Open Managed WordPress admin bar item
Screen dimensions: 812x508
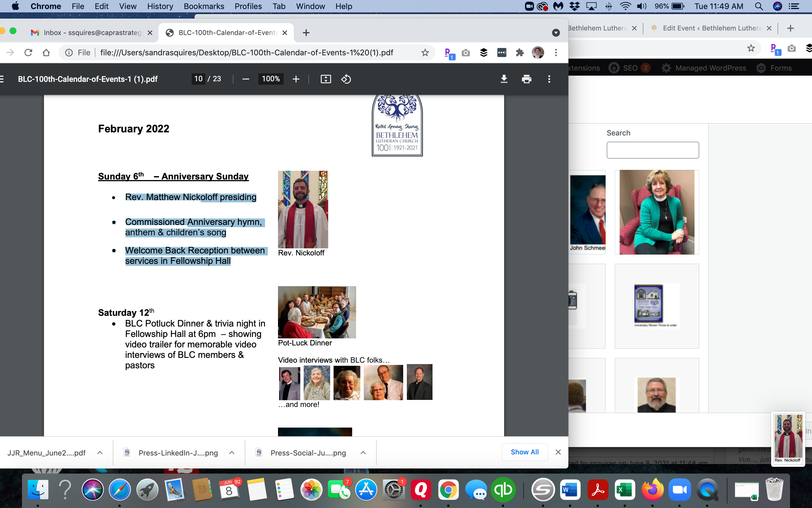pyautogui.click(x=704, y=68)
